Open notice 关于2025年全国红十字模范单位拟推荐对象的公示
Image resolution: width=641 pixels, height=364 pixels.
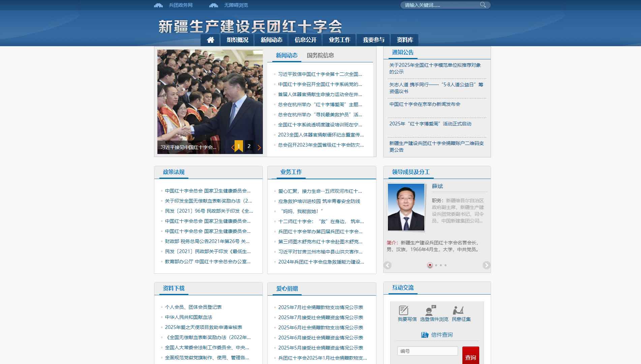pyautogui.click(x=435, y=68)
